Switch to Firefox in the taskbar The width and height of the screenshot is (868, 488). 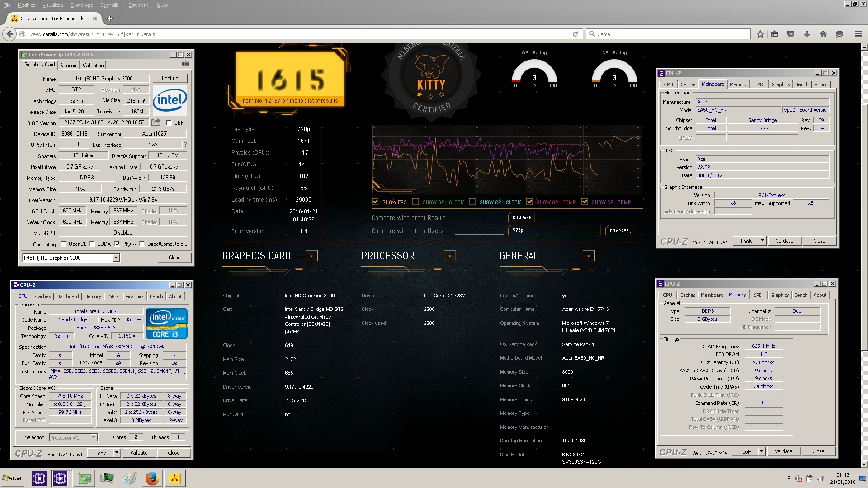tap(152, 478)
